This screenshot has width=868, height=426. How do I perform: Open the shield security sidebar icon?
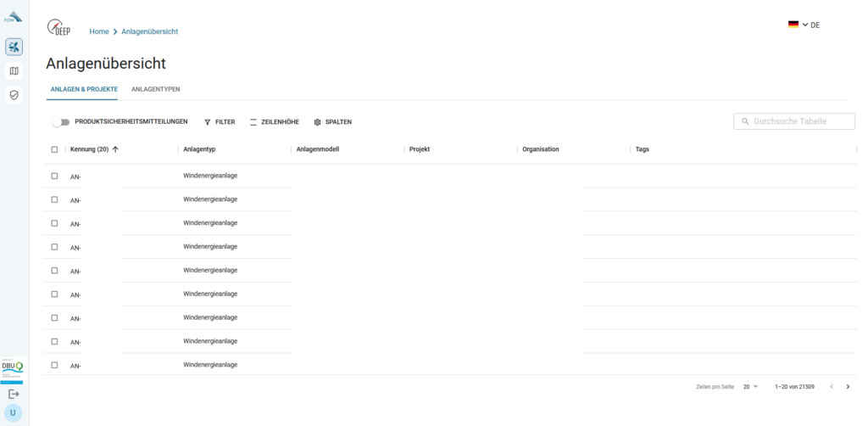click(x=14, y=95)
